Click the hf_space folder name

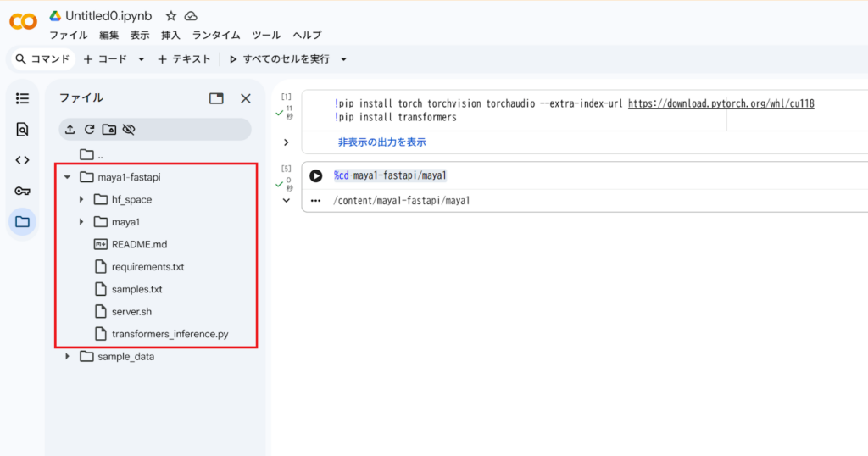pos(131,200)
